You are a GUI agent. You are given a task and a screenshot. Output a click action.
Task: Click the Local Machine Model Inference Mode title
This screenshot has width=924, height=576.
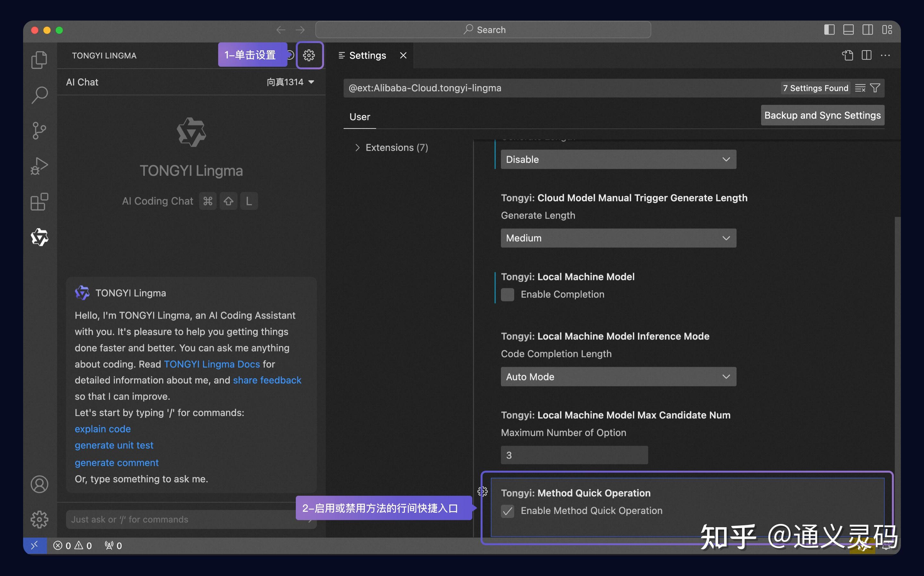(605, 336)
